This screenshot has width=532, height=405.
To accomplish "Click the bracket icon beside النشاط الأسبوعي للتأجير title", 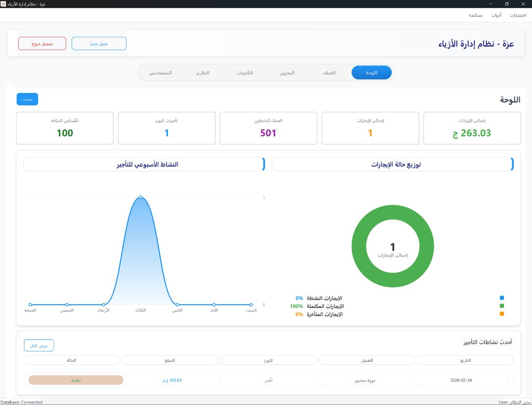I will point(264,164).
